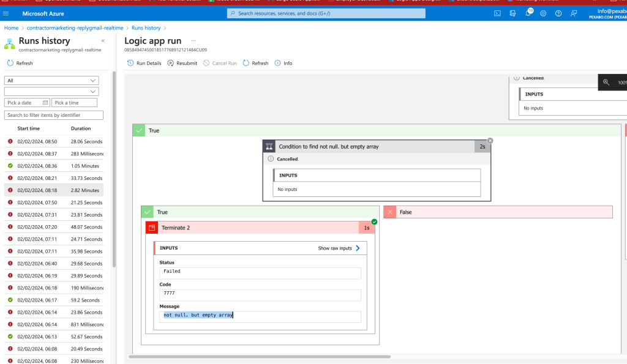
Task: Click the horizontal scrollbar of run canvas
Action: point(260,357)
